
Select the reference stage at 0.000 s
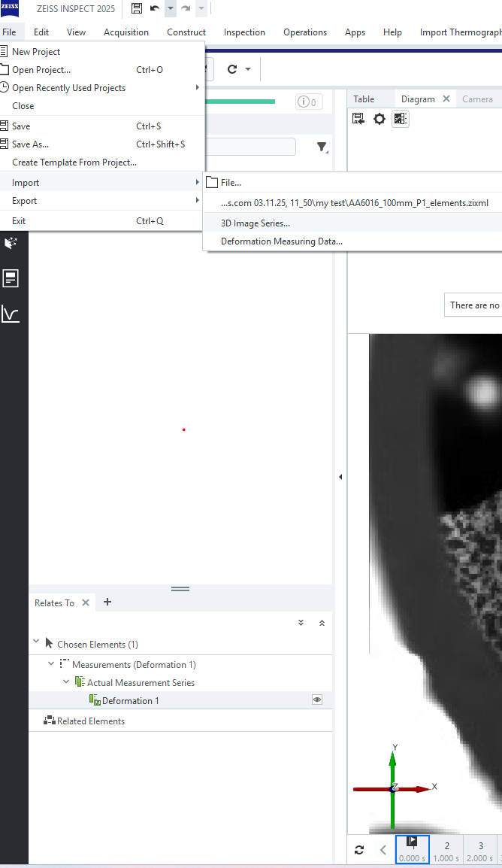(x=413, y=850)
